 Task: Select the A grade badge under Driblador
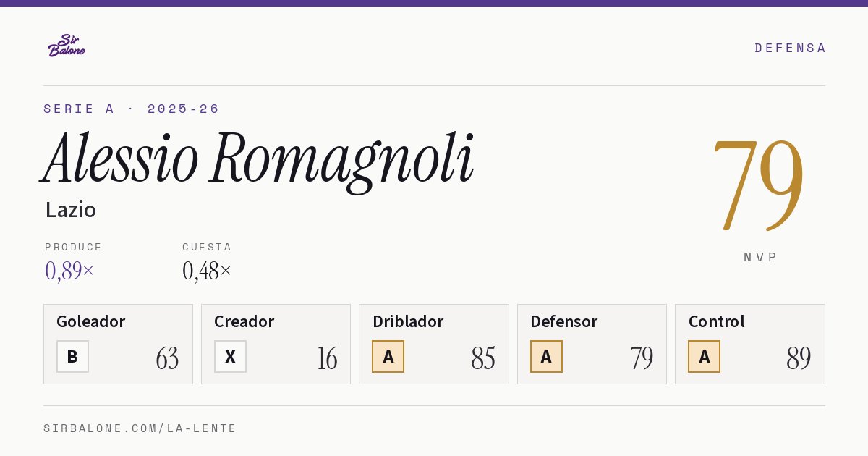pos(388,356)
